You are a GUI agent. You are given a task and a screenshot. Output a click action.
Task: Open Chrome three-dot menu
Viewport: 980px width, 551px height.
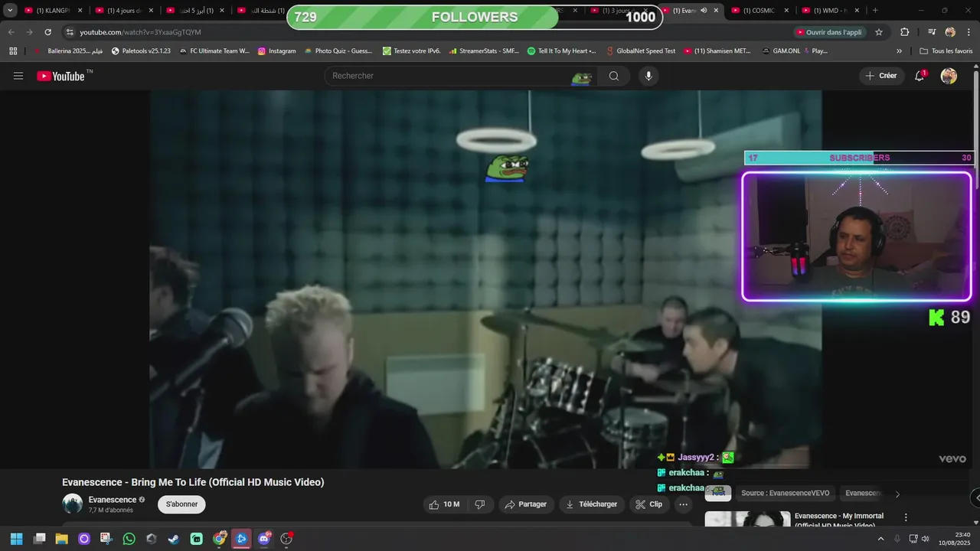969,32
